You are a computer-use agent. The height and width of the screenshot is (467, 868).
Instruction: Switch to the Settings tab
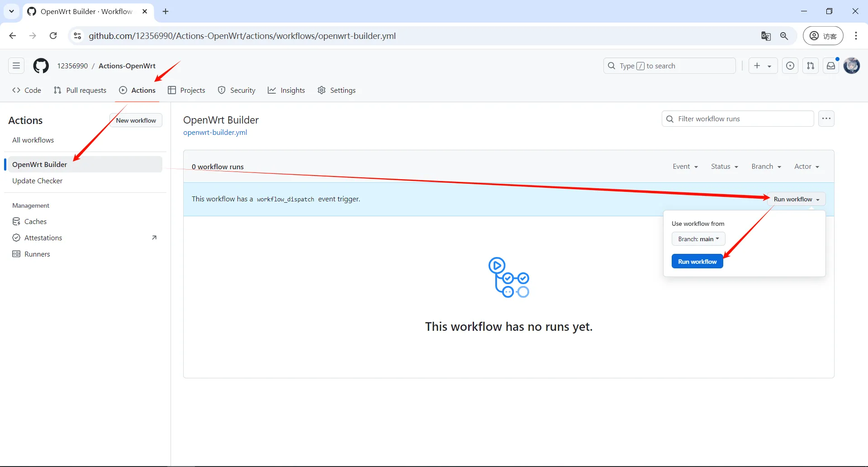coord(337,90)
